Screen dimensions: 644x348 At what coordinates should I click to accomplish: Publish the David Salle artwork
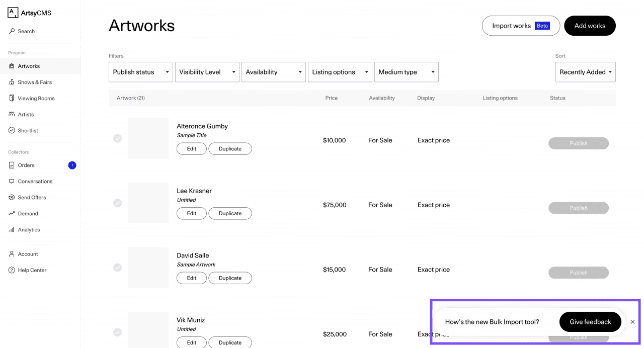[x=579, y=273]
